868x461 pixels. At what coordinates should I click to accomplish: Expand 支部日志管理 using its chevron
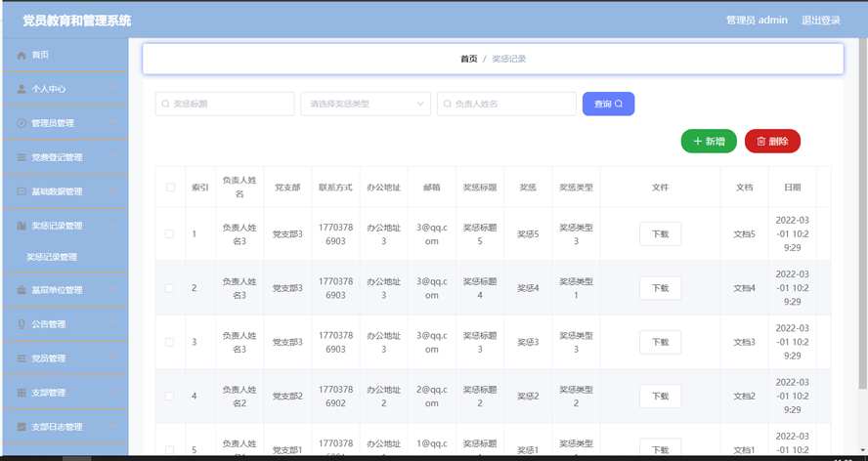(113, 427)
